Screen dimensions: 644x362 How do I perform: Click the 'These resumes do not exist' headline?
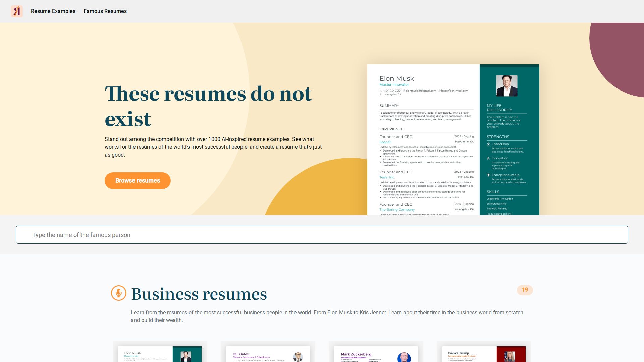tap(208, 106)
